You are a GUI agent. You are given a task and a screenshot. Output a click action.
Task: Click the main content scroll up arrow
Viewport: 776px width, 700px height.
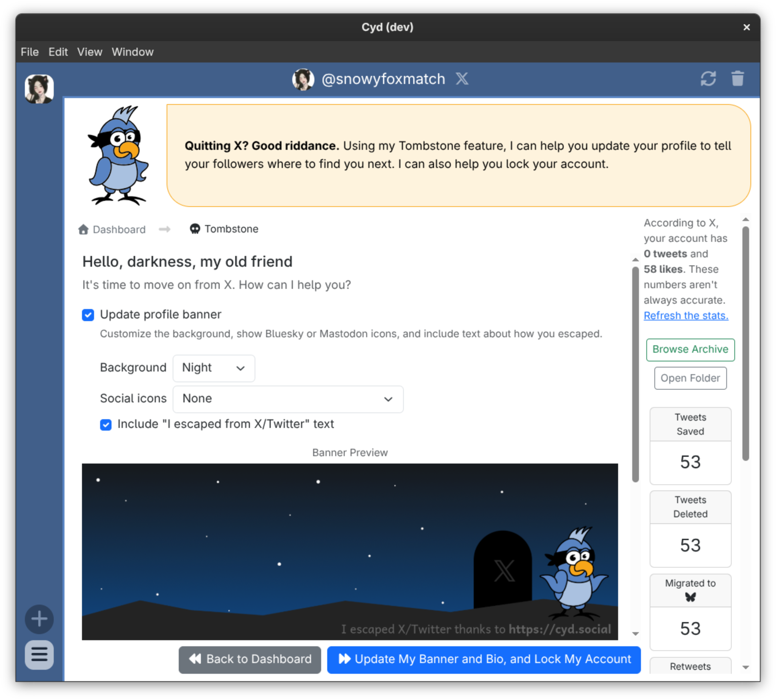click(x=635, y=260)
